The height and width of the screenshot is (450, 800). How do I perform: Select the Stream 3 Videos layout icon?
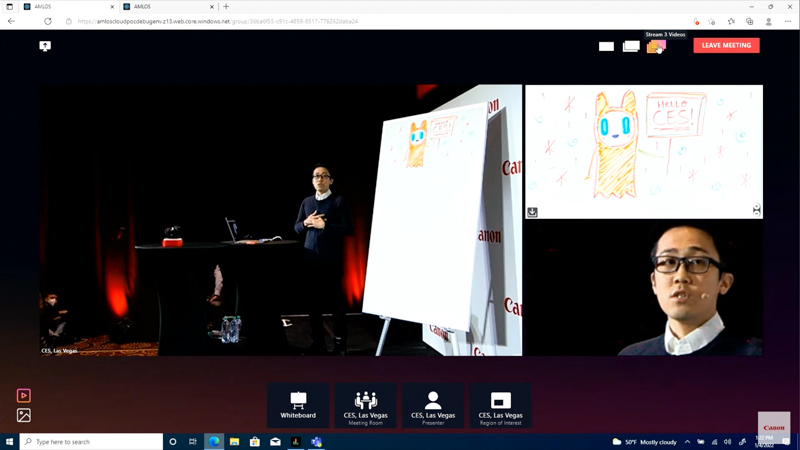tap(656, 47)
